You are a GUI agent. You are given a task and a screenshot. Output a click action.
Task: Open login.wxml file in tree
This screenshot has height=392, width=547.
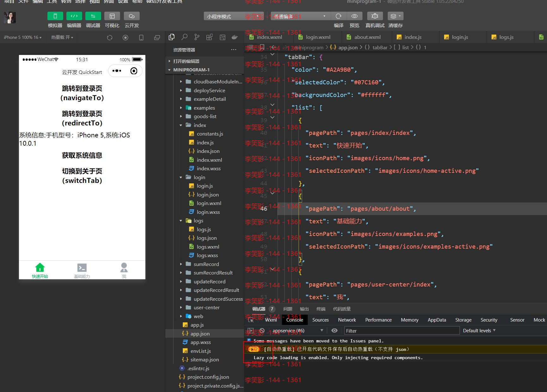point(209,203)
